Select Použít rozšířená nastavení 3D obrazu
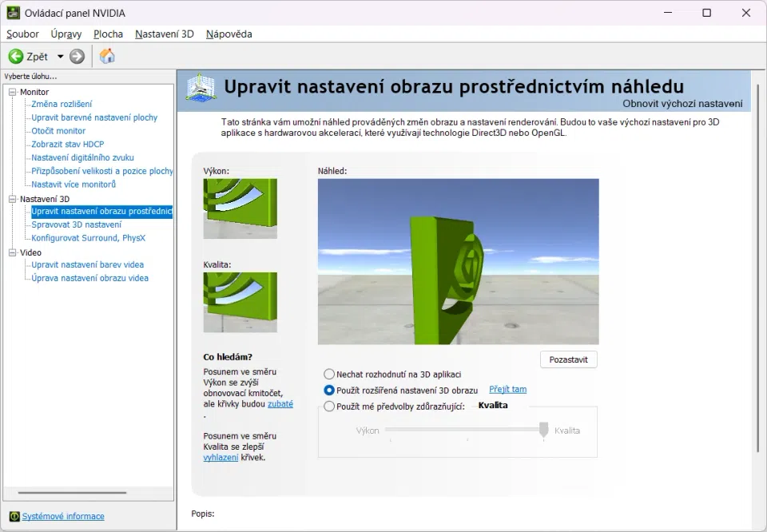This screenshot has width=767, height=532. point(329,390)
